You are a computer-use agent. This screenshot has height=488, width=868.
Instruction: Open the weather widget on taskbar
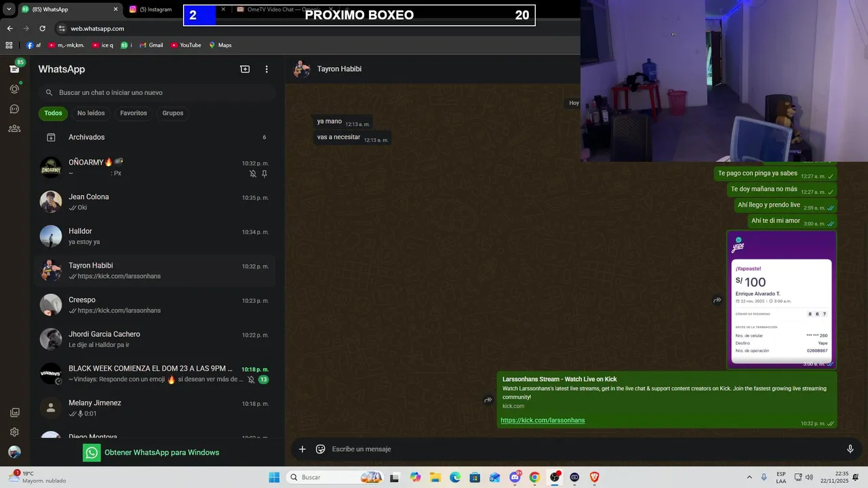[37, 477]
